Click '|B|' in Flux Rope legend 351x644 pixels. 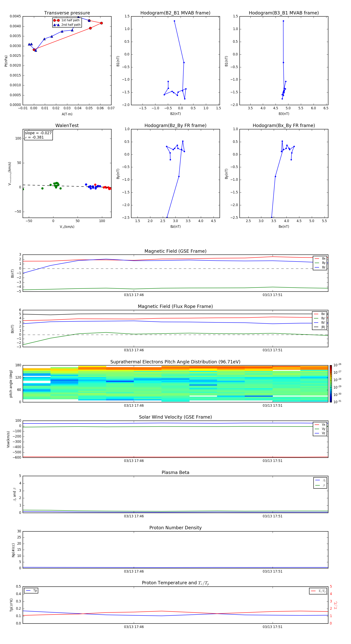(x=320, y=327)
